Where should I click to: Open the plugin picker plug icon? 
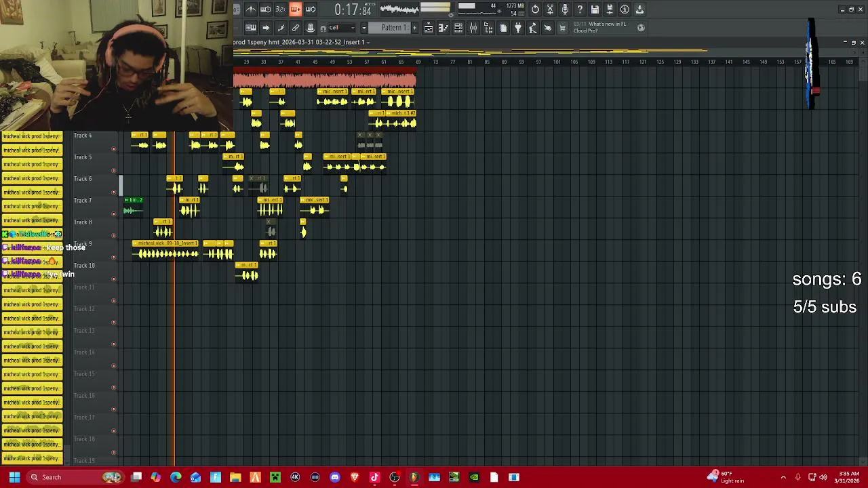point(518,28)
